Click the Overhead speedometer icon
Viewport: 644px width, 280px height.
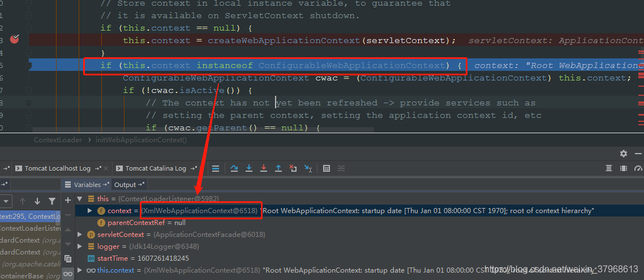tap(638, 168)
